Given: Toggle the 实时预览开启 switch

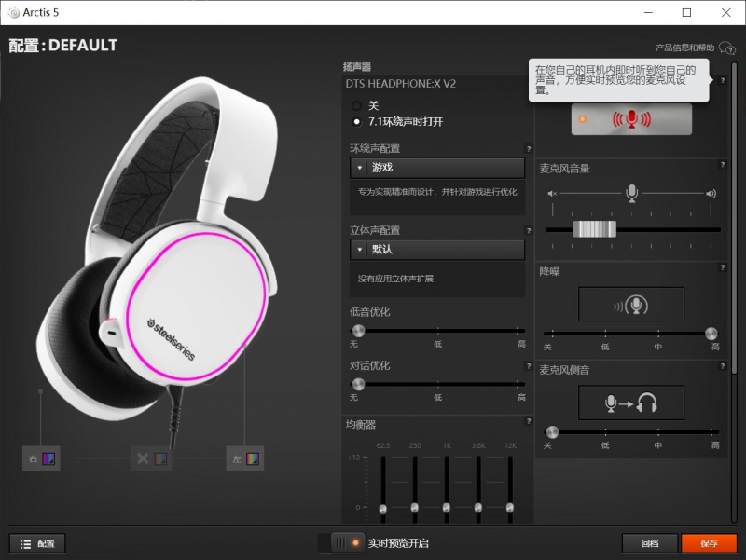Looking at the screenshot, I should tap(341, 543).
